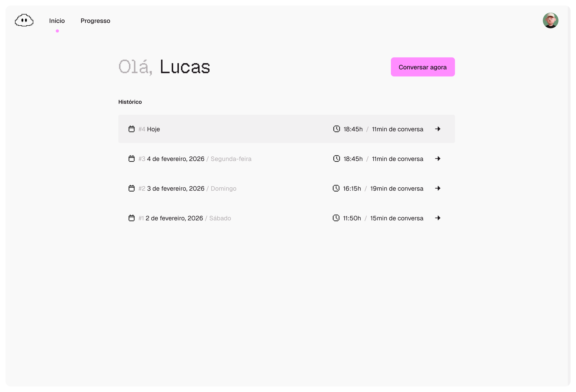
Task: Click arrow icon for 3 de fevereiro session
Action: [438, 188]
